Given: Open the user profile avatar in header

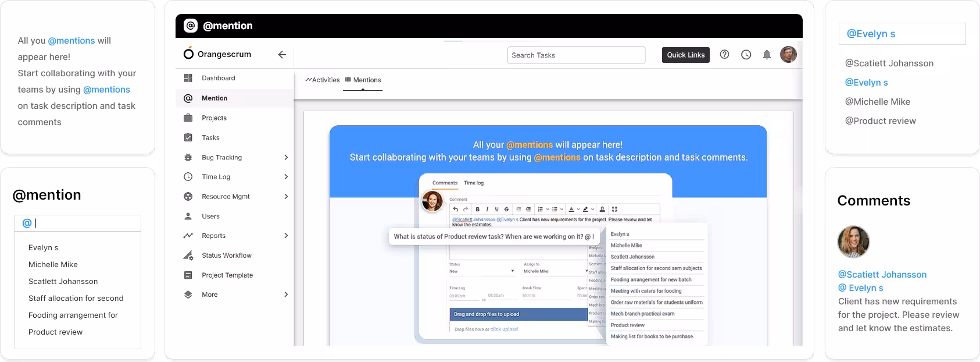Looking at the screenshot, I should coord(788,55).
